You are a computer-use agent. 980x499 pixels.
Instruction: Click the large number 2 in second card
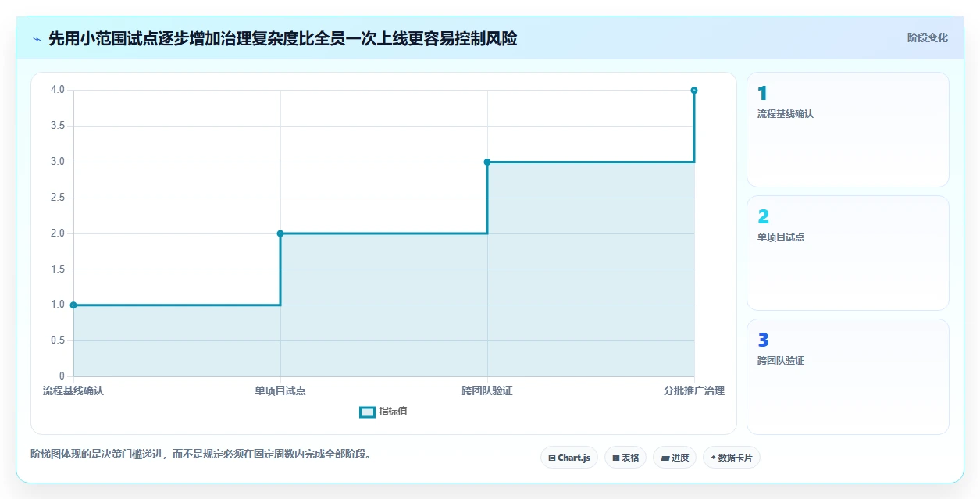pos(763,217)
